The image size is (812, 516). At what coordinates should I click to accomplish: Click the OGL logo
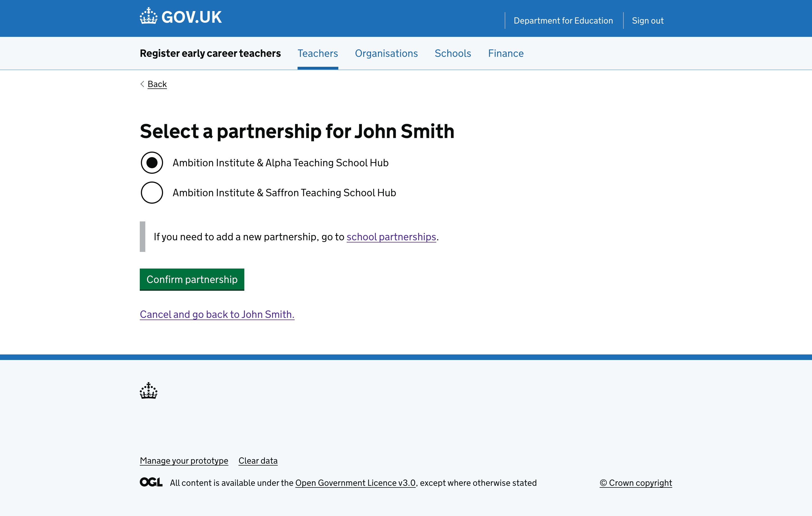click(151, 482)
